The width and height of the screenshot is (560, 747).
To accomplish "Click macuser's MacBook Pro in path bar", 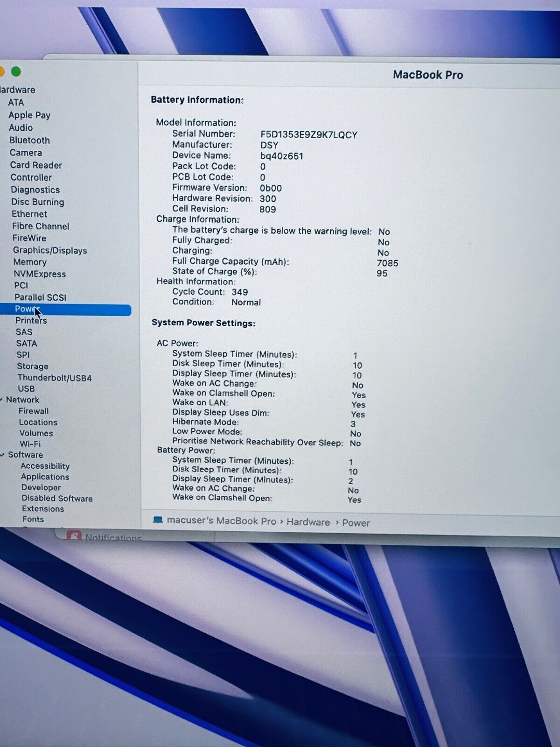I will [x=221, y=521].
